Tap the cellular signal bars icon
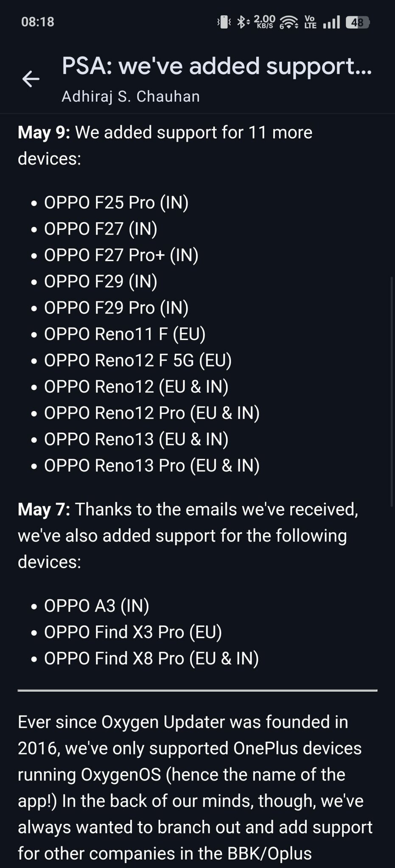The height and width of the screenshot is (868, 395). 331,22
